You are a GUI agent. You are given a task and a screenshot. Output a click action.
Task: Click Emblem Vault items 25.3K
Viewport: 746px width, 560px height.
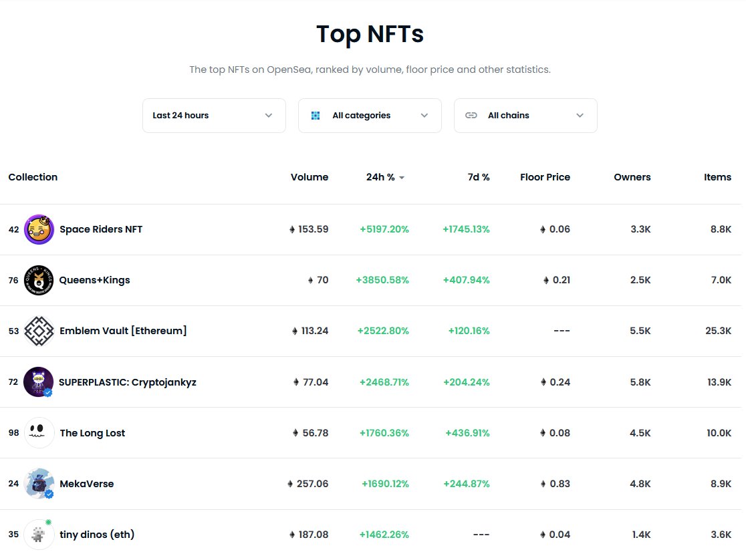(718, 331)
